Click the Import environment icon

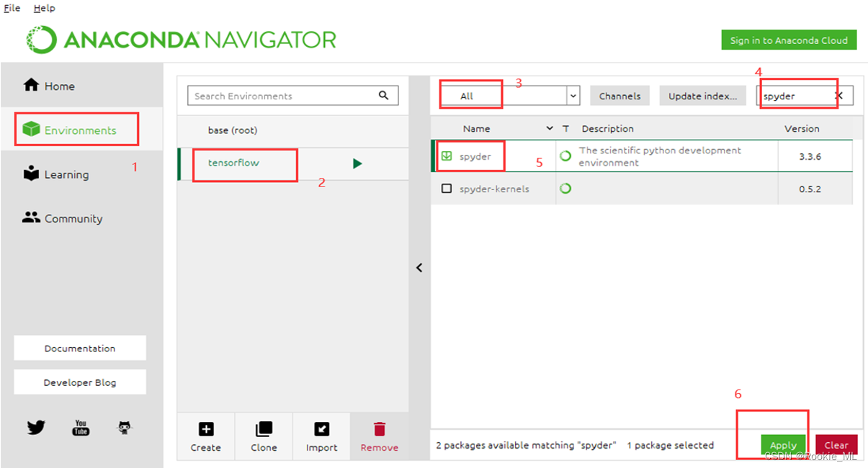[x=322, y=429]
